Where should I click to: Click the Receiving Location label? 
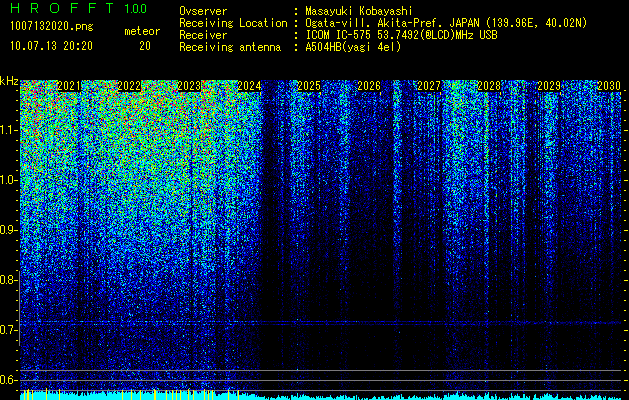(x=233, y=23)
